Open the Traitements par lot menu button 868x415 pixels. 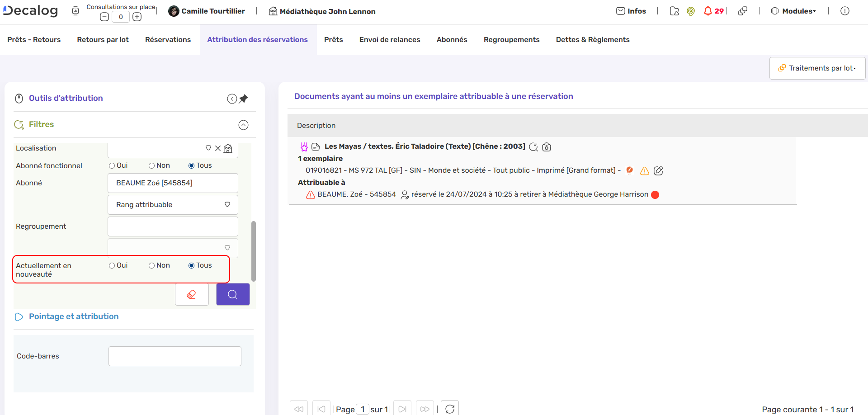(x=816, y=68)
